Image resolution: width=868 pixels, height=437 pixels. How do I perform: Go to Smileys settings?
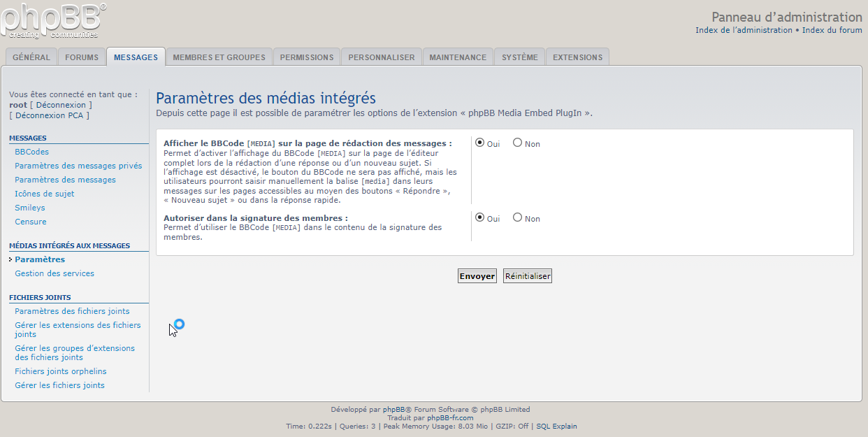tap(29, 208)
